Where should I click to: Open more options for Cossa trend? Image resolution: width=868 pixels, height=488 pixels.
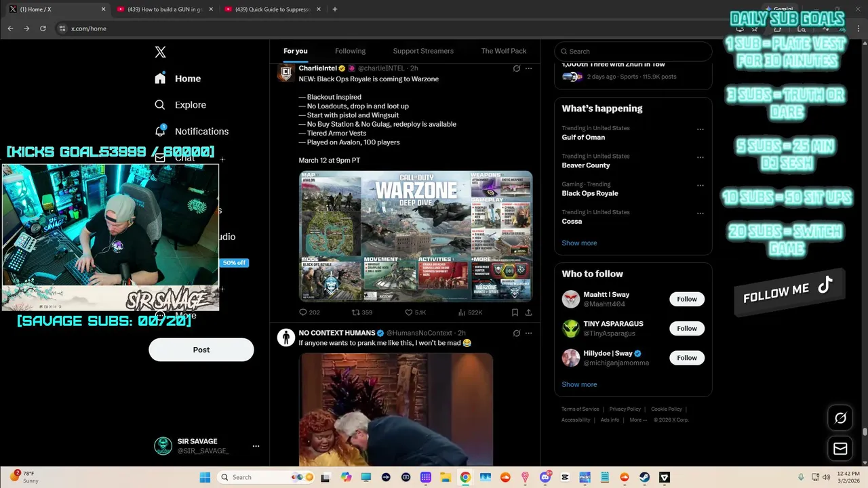point(701,213)
